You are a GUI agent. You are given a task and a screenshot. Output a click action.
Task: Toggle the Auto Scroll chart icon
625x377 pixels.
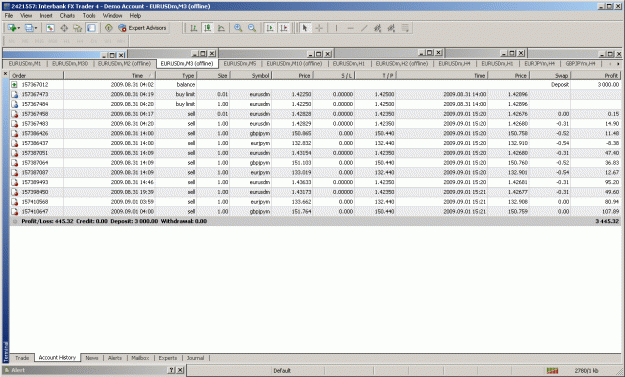tap(270, 28)
